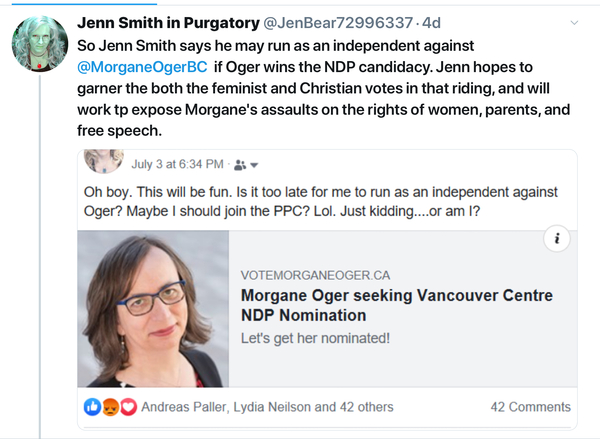The image size is (600, 439).
Task: Click the link preview photo thumbnail
Action: [153, 309]
